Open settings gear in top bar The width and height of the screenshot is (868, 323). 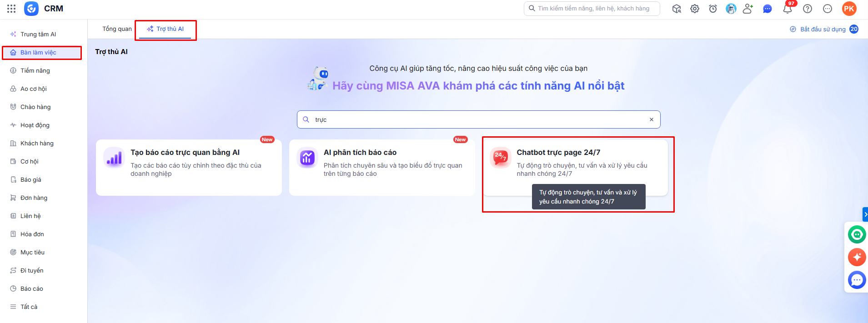click(x=695, y=9)
